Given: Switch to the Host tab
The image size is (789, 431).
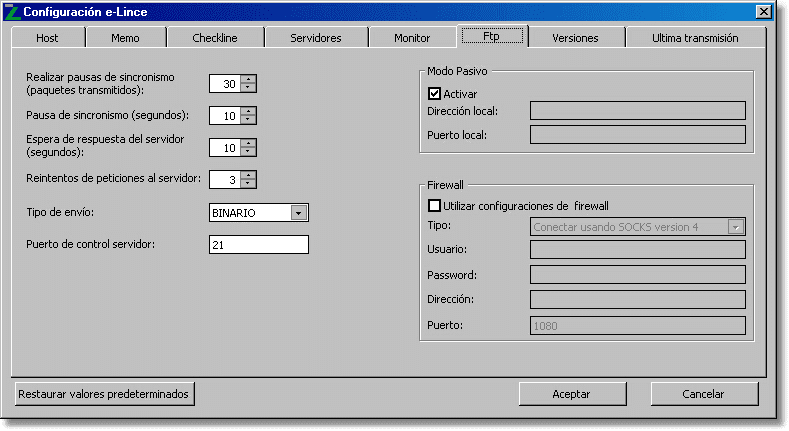Looking at the screenshot, I should [47, 38].
